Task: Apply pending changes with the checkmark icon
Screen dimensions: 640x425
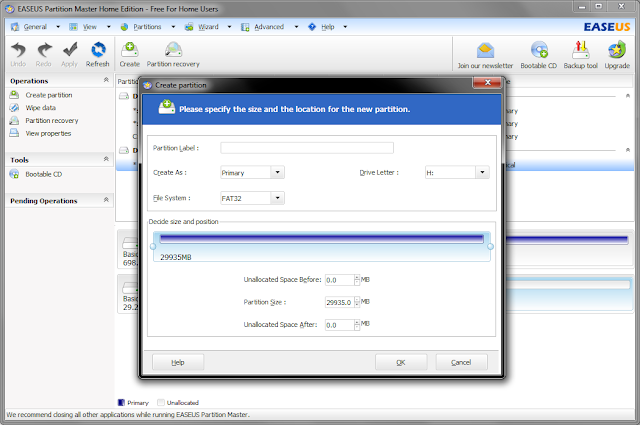Action: pos(70,50)
